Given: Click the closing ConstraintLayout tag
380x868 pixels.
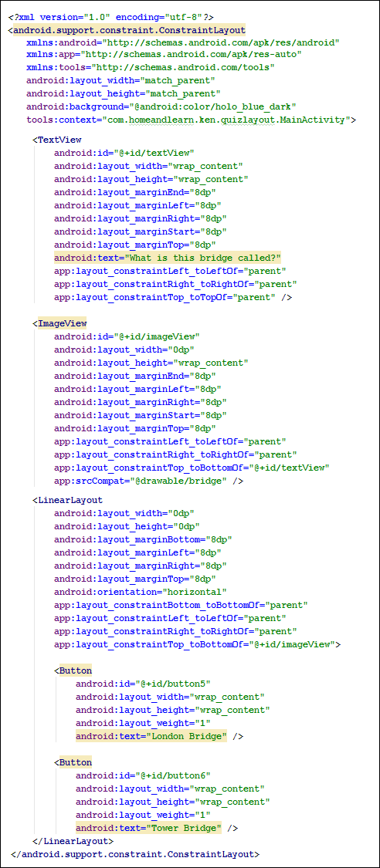Looking at the screenshot, I should 134,854.
